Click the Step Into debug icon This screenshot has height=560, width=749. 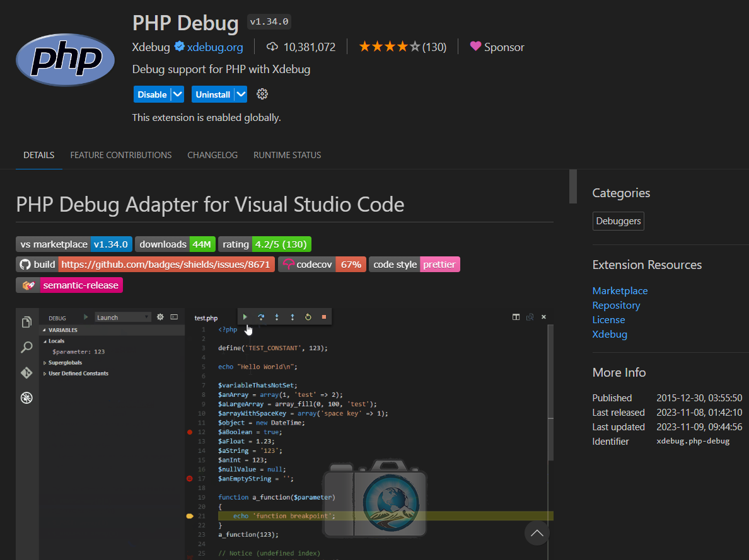tap(277, 317)
